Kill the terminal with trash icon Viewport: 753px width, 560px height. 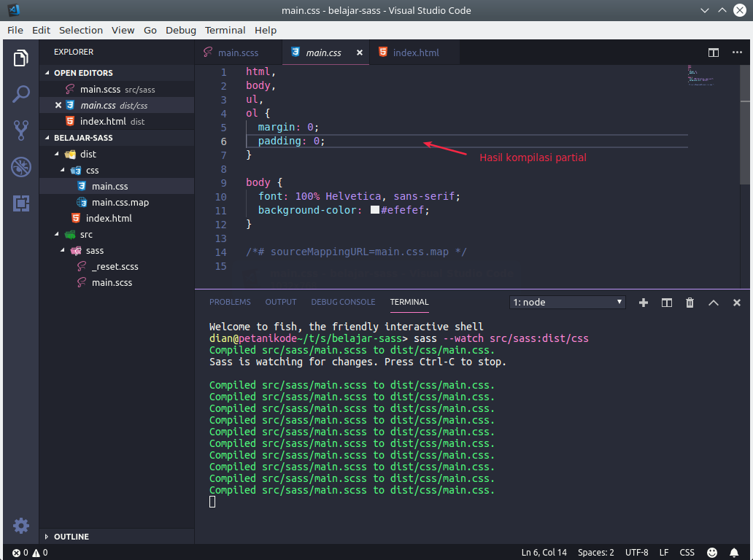click(690, 303)
